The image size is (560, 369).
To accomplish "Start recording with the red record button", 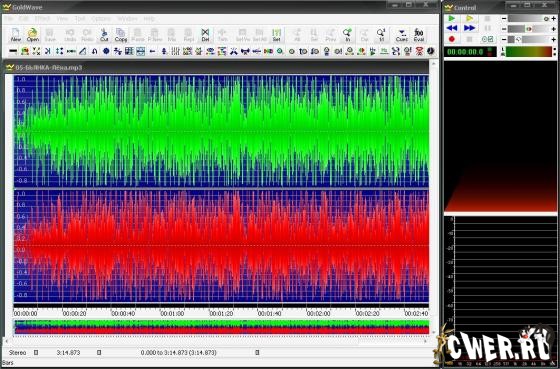I will [x=452, y=39].
